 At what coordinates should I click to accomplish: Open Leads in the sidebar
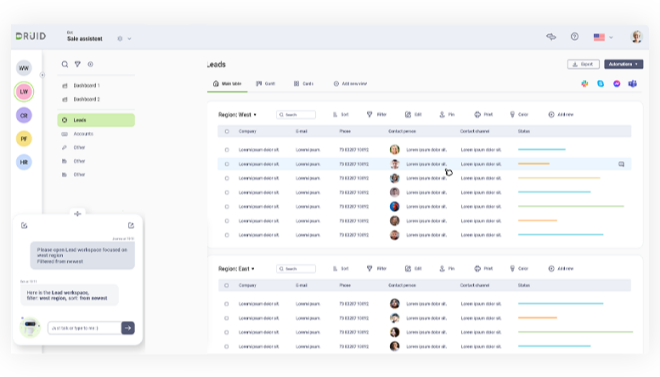pyautogui.click(x=96, y=120)
